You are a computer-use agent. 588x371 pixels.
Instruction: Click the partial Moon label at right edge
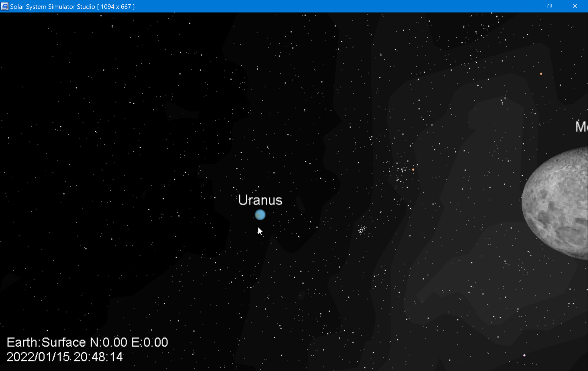coord(581,127)
